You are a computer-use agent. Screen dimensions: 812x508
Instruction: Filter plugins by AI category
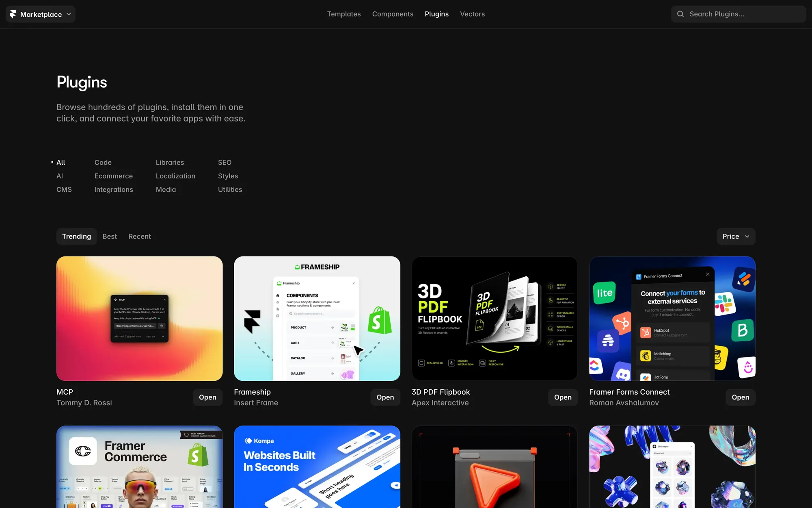tap(60, 176)
